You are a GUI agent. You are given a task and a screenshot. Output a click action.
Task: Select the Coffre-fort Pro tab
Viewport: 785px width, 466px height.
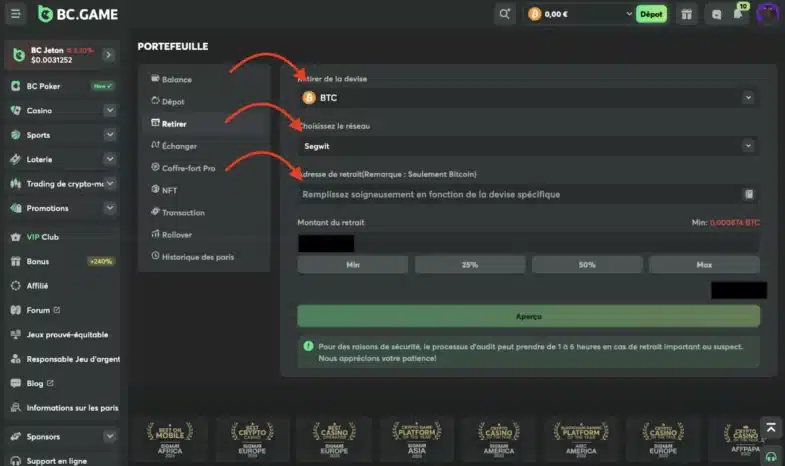(x=204, y=168)
